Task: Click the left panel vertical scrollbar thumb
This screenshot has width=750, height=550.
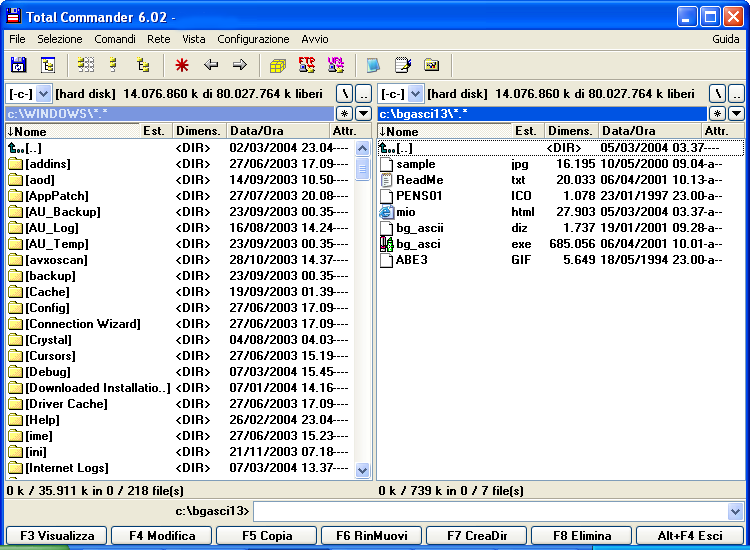Action: point(363,167)
